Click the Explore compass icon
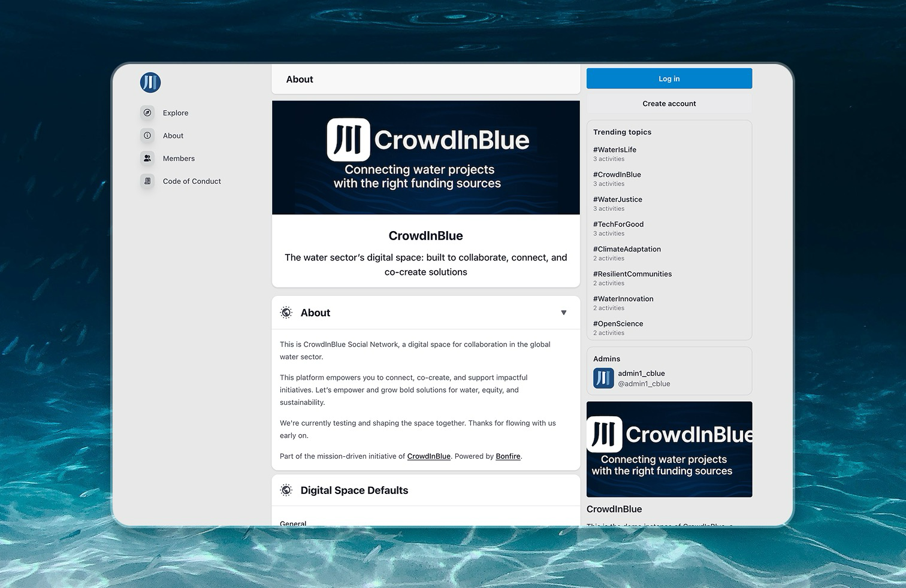 [x=147, y=113]
